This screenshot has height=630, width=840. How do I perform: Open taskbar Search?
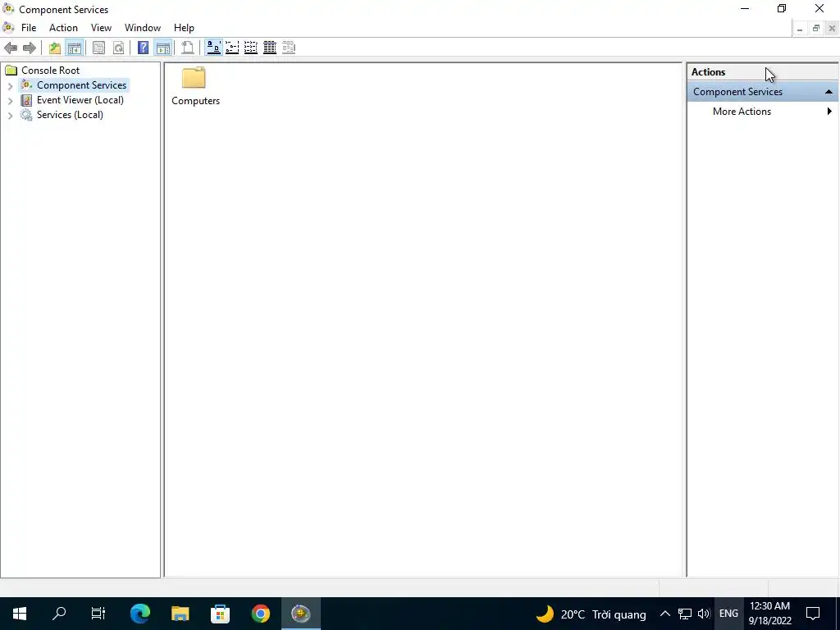point(59,614)
